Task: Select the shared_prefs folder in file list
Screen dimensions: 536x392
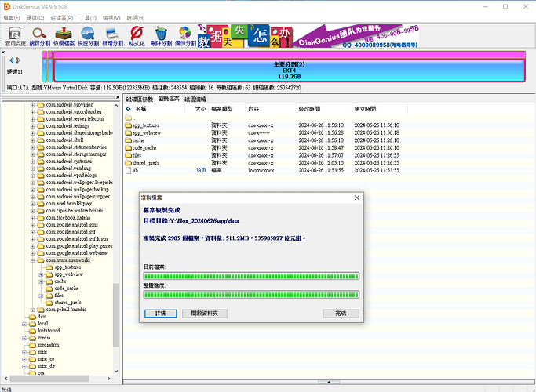Action: point(142,163)
